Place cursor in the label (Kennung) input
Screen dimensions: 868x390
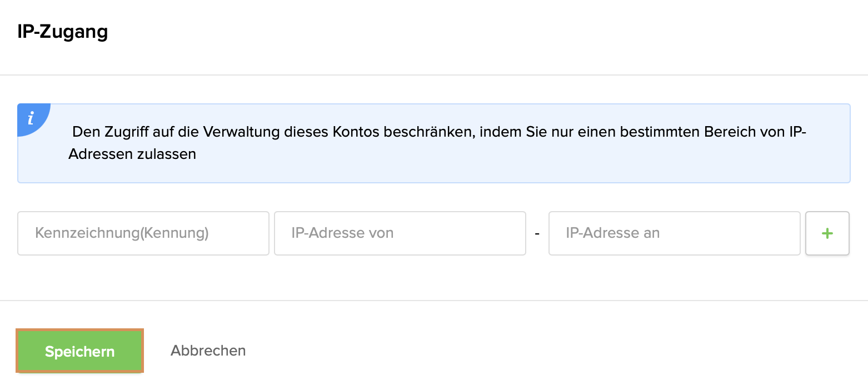(x=143, y=233)
